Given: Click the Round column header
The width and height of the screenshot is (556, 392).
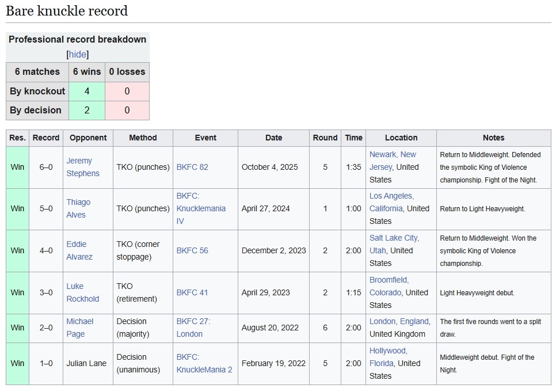Looking at the screenshot, I should point(325,138).
